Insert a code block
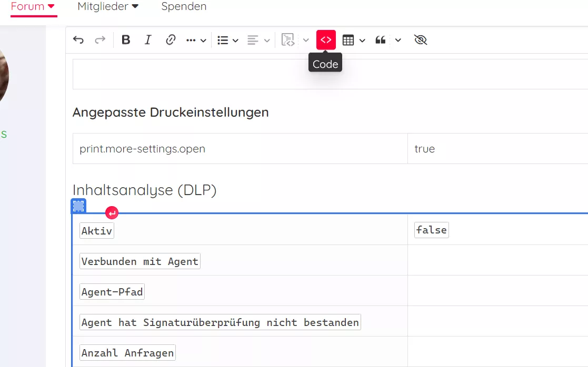This screenshot has height=367, width=588. [287, 40]
